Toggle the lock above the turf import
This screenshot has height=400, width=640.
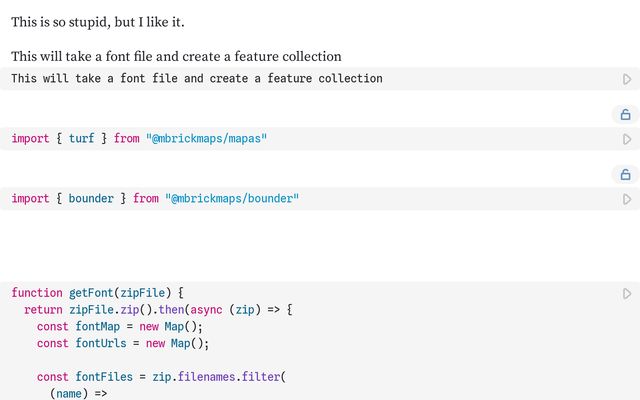coord(625,115)
